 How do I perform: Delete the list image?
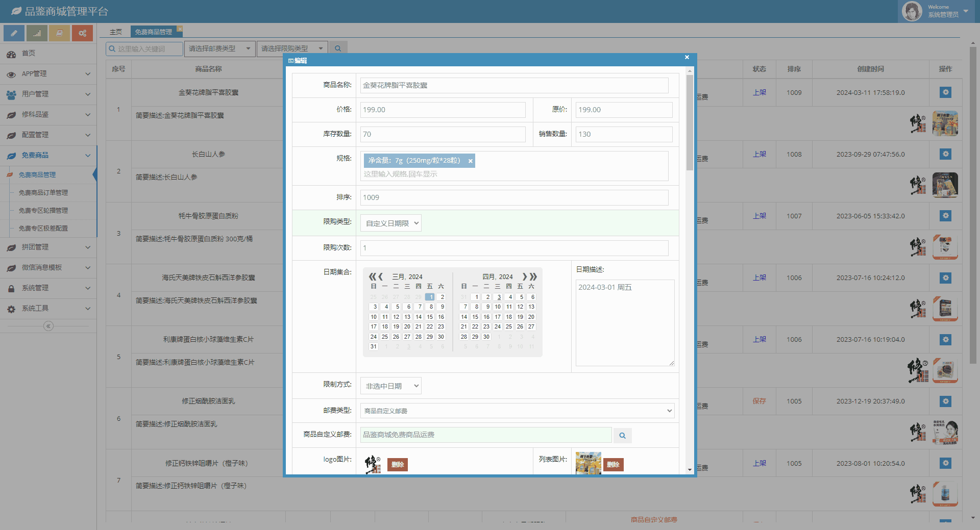613,465
